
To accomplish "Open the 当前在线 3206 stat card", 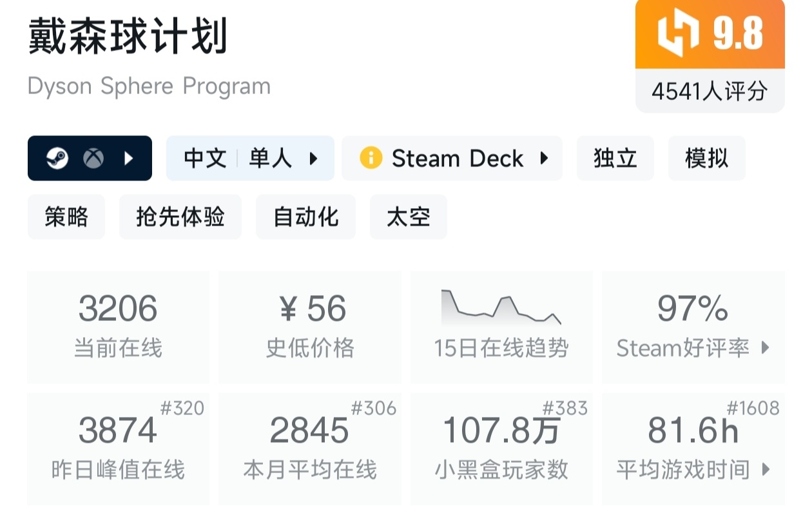I will point(118,327).
